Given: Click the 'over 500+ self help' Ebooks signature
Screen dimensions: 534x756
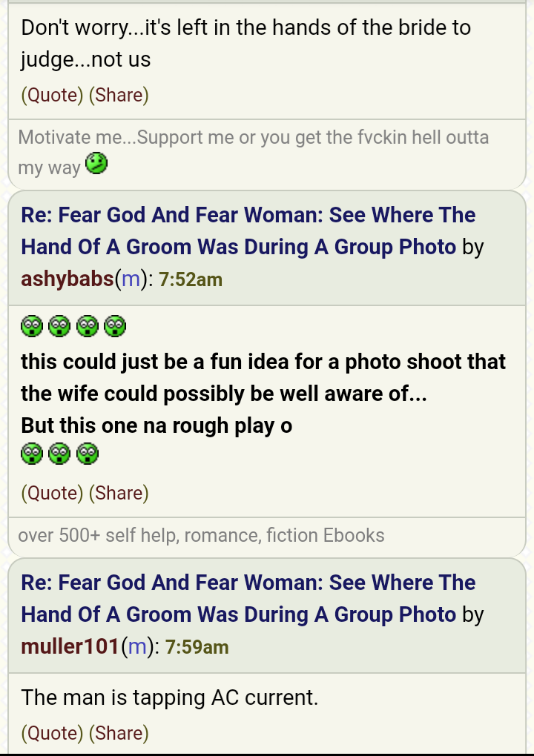Looking at the screenshot, I should click(201, 535).
